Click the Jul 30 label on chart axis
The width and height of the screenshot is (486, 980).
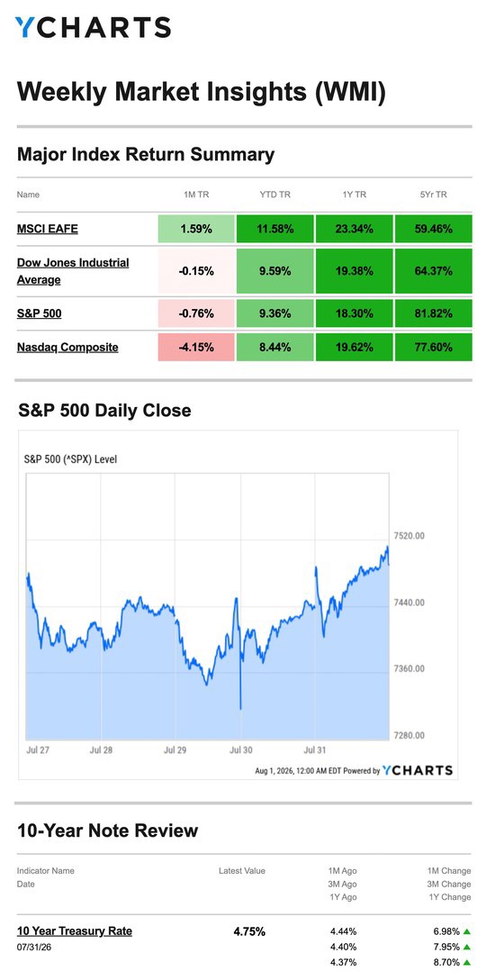click(240, 750)
